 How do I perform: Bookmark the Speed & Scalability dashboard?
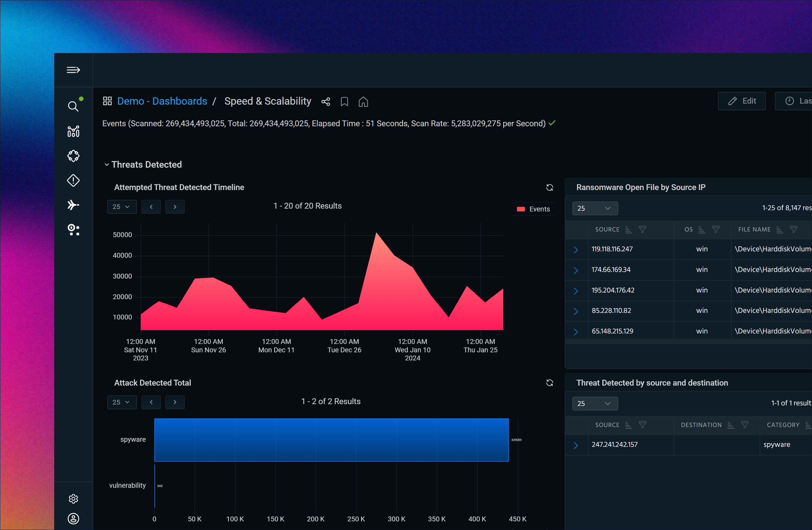344,102
